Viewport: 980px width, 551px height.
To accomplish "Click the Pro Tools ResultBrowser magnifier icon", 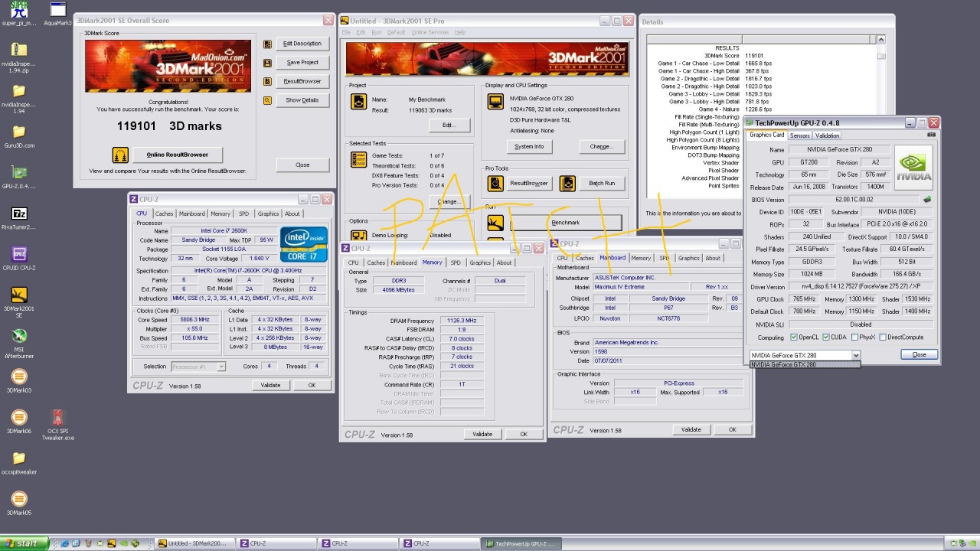I will [x=496, y=183].
